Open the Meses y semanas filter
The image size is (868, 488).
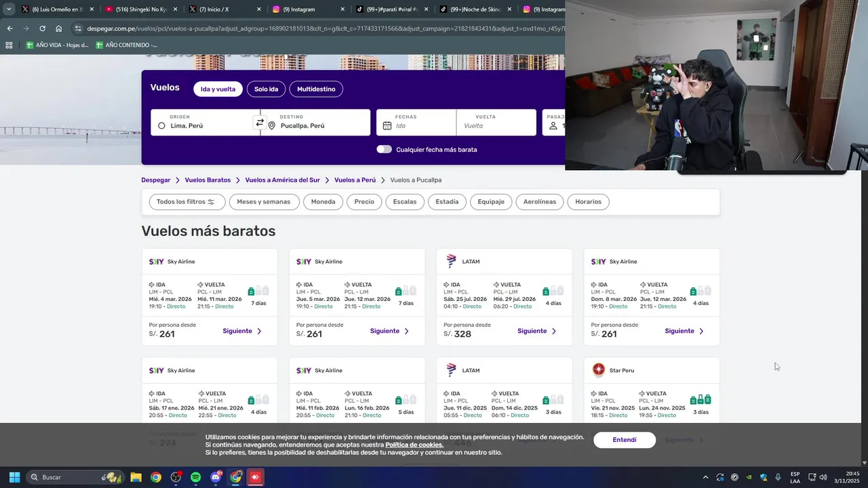click(x=264, y=202)
